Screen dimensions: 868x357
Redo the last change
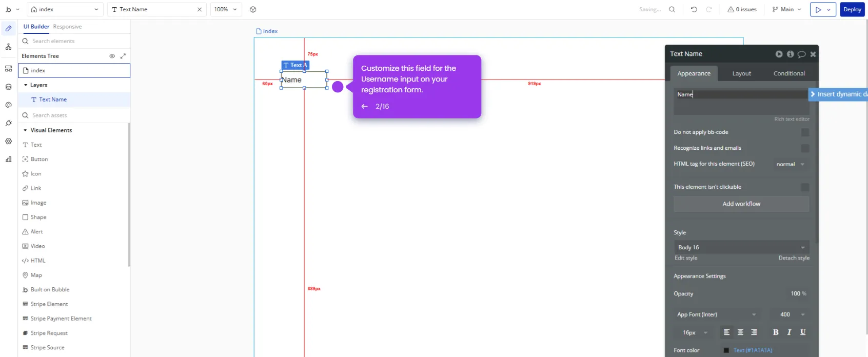(709, 9)
